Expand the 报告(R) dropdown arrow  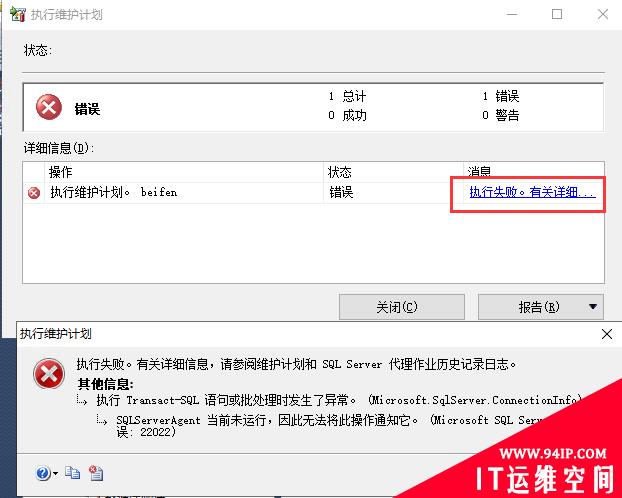[593, 307]
